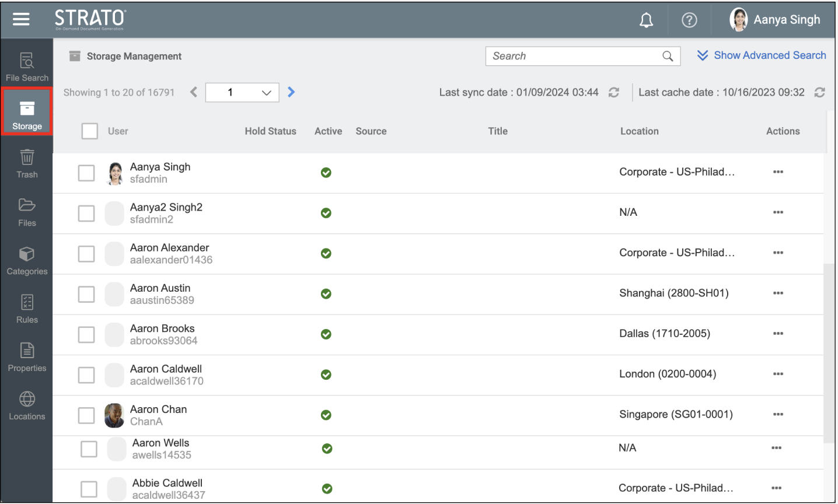Open the help question mark icon
The width and height of the screenshot is (838, 504).
click(689, 20)
